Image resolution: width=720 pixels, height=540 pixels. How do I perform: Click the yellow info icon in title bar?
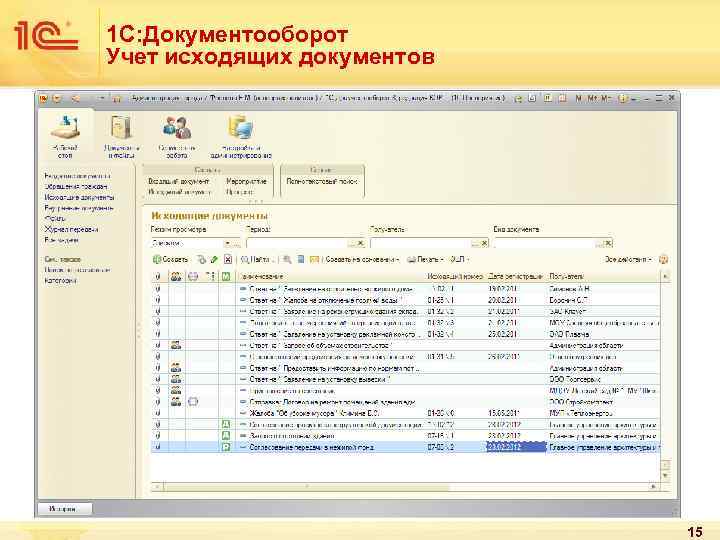(x=622, y=98)
